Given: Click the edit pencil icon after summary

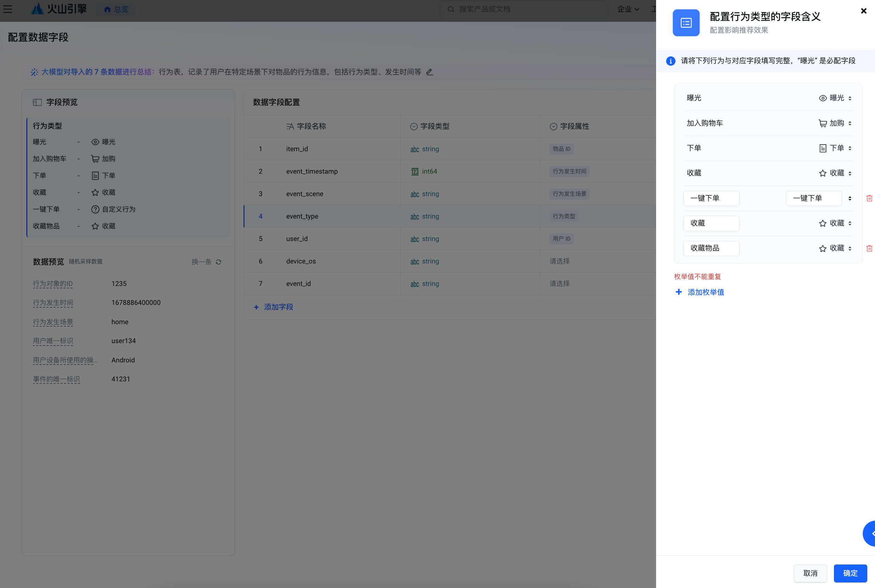Looking at the screenshot, I should coord(430,72).
